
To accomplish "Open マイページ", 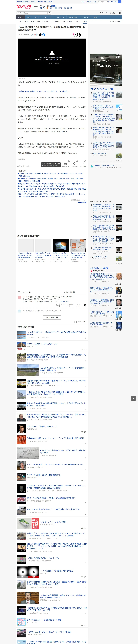I will (103, 13).
